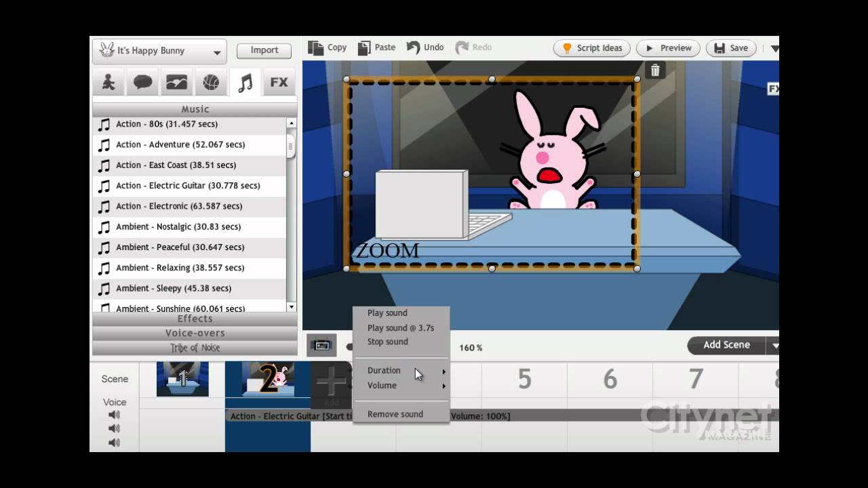The width and height of the screenshot is (868, 488).
Task: Open the dropdown arrow right of Save
Action: click(774, 49)
